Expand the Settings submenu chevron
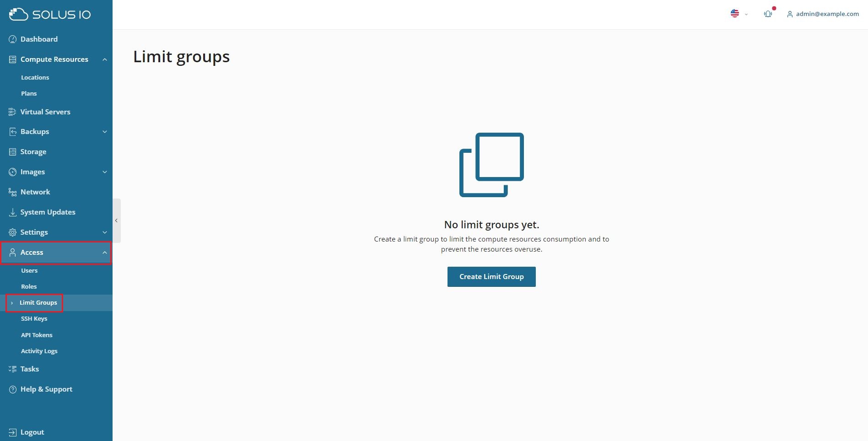 point(105,232)
